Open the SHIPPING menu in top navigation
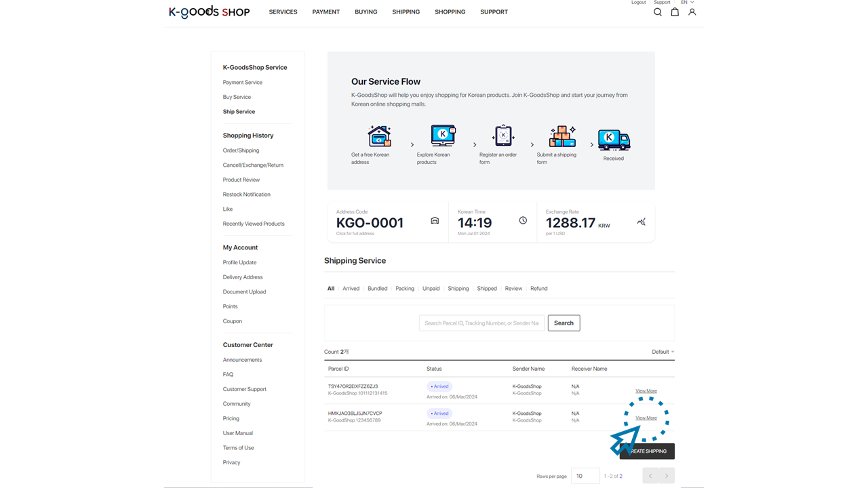 point(406,12)
